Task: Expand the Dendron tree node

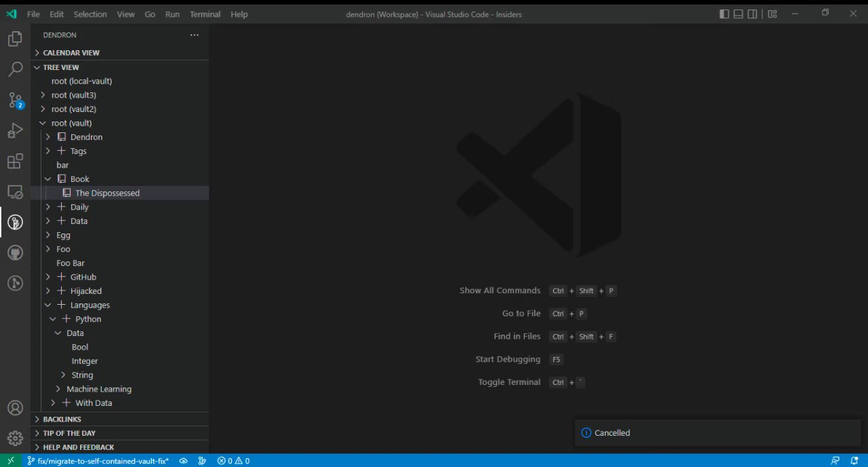Action: 47,137
